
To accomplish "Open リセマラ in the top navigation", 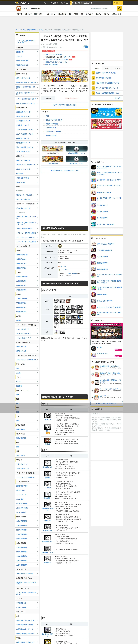I will [19, 14].
